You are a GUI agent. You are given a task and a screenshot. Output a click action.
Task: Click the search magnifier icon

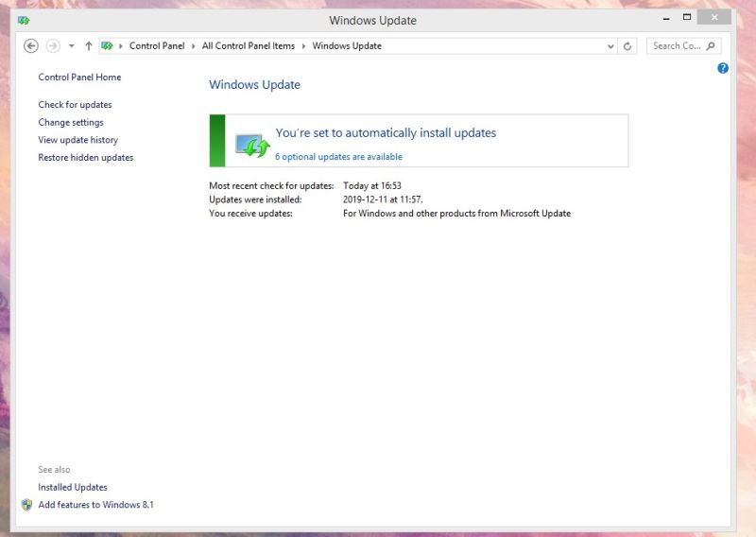point(711,45)
